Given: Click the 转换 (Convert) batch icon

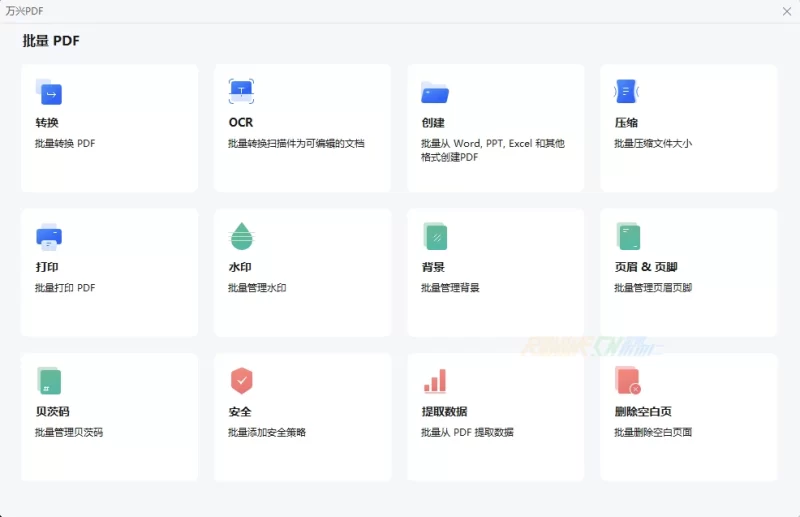Looking at the screenshot, I should (49, 93).
